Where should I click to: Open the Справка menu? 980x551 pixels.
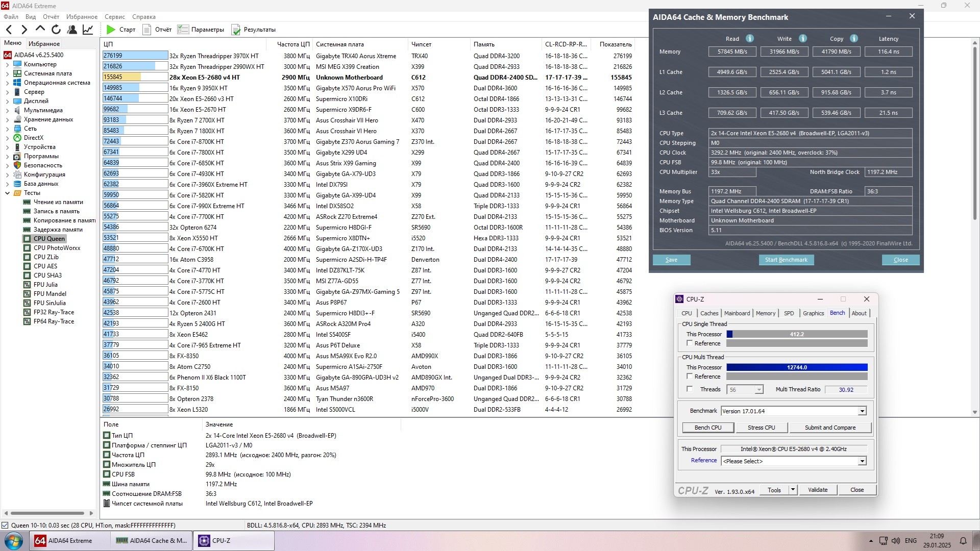coord(144,17)
